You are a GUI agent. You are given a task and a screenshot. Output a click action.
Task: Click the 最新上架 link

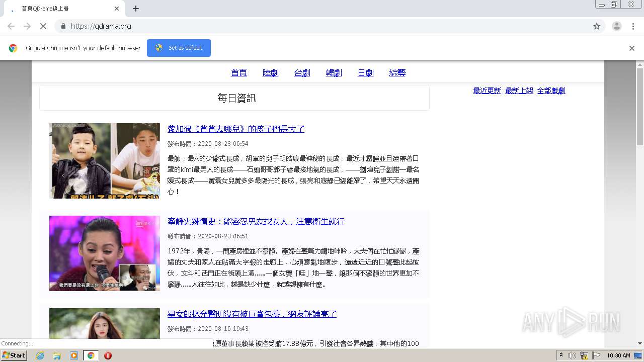tap(519, 90)
